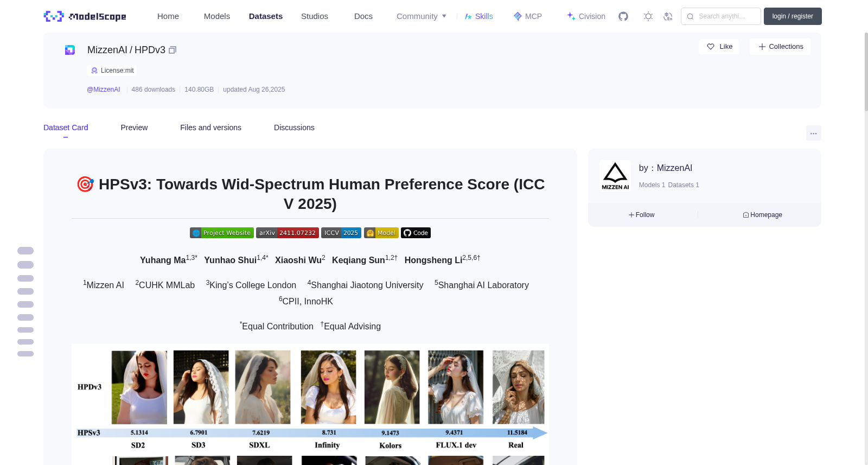
Task: Open the Model badge
Action: [381, 233]
